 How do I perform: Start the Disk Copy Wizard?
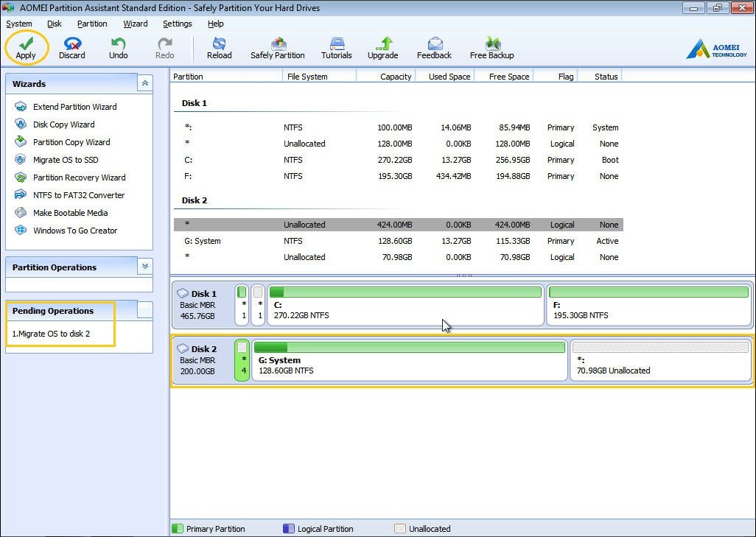(63, 124)
